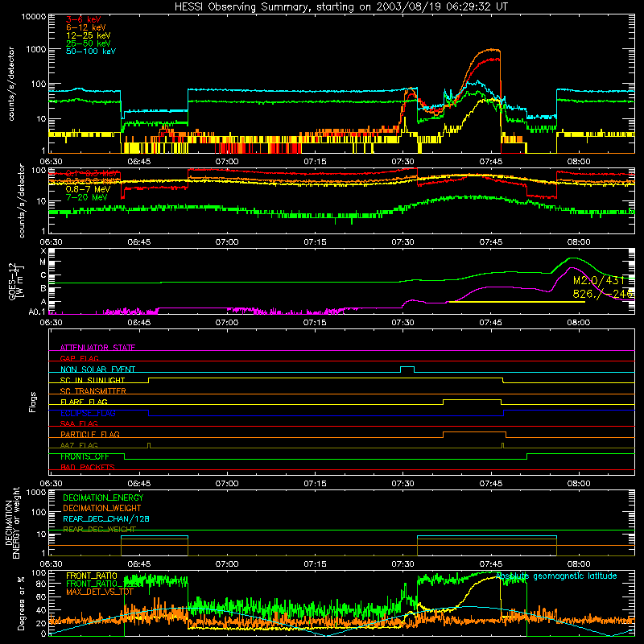Click 07:45 tick label under the GOES panel
Viewport: 644px width, 644px height.
[490, 323]
